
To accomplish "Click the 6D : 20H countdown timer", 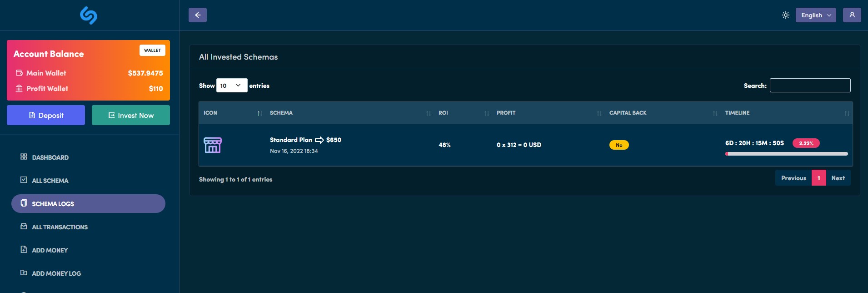I will coord(754,143).
